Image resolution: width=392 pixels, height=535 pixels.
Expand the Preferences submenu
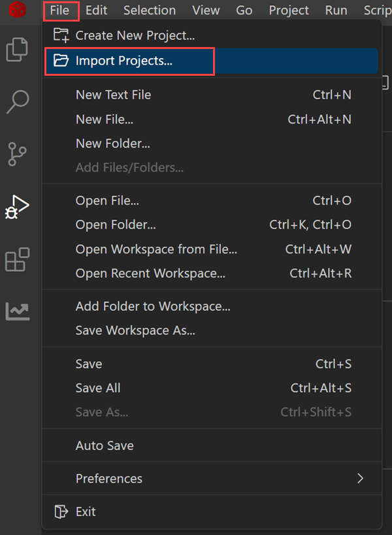point(212,479)
